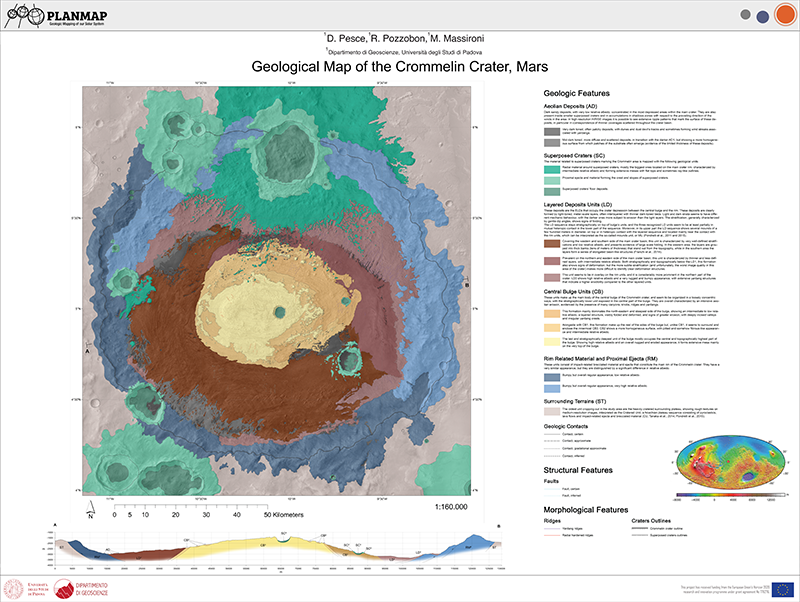Screen dimensions: 800x602
Task: Click the University of Padova seal
Action: pyautogui.click(x=14, y=589)
